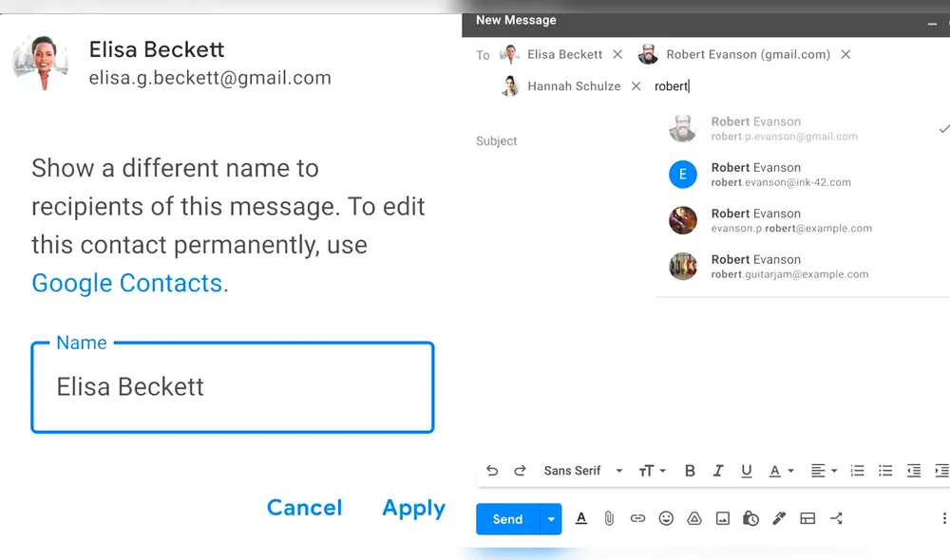
Task: Attach a file with the paperclip icon
Action: [609, 518]
